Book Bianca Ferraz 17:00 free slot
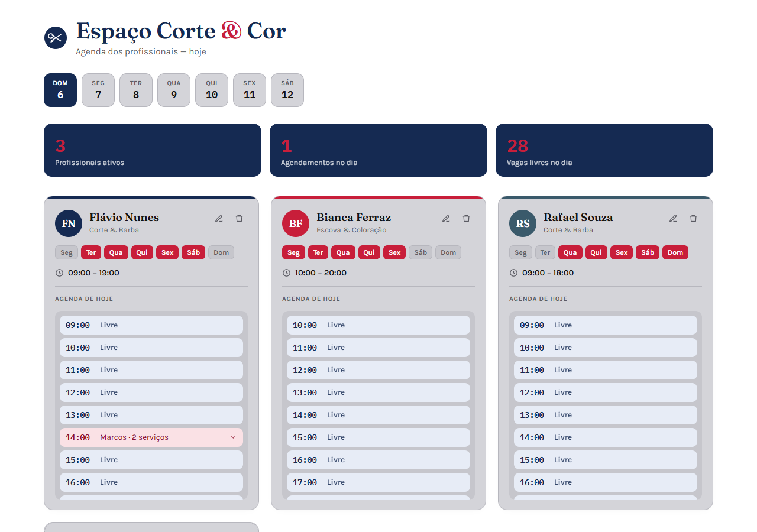 click(378, 482)
